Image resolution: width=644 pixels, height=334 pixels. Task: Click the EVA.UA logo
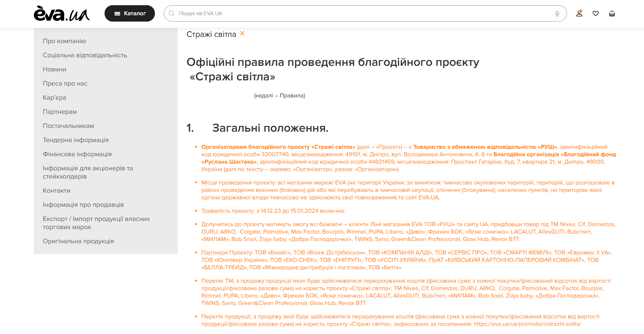[62, 14]
